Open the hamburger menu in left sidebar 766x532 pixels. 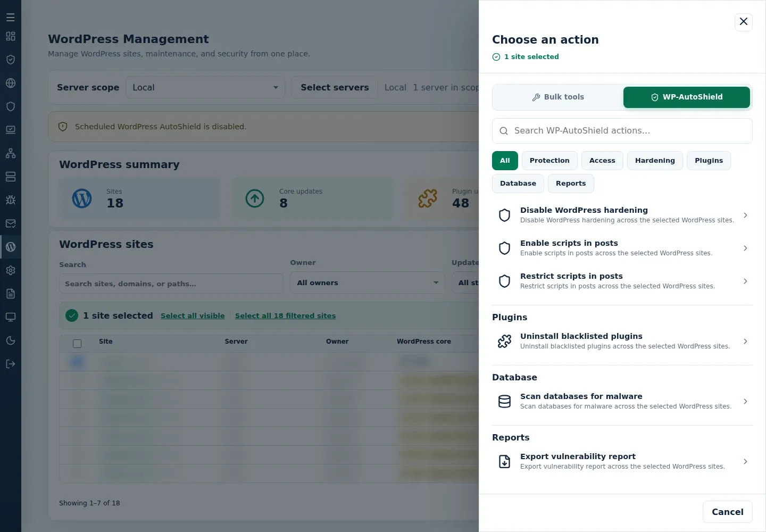11,18
